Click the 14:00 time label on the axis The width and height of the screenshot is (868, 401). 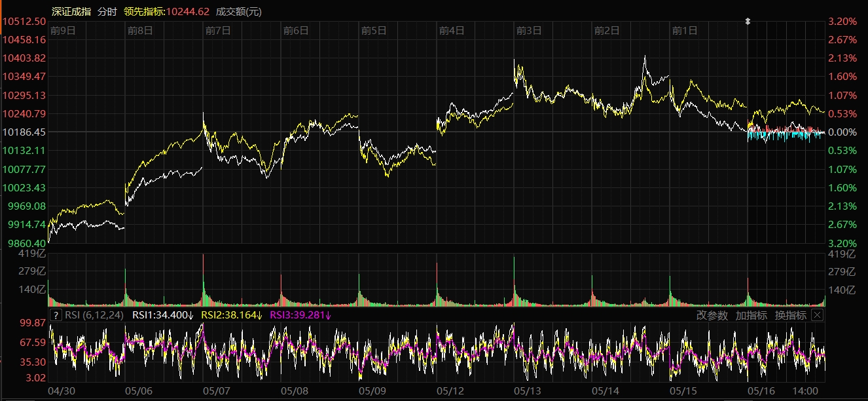[805, 391]
